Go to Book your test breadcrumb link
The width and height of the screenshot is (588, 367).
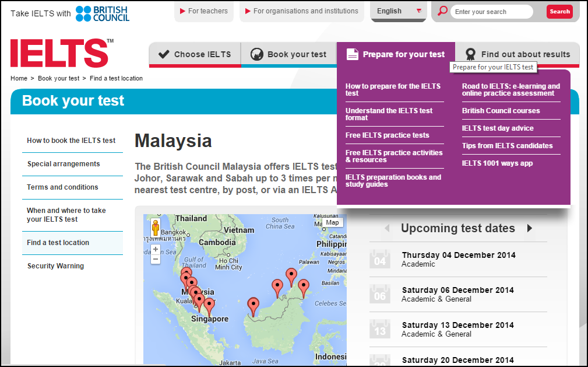coord(58,79)
